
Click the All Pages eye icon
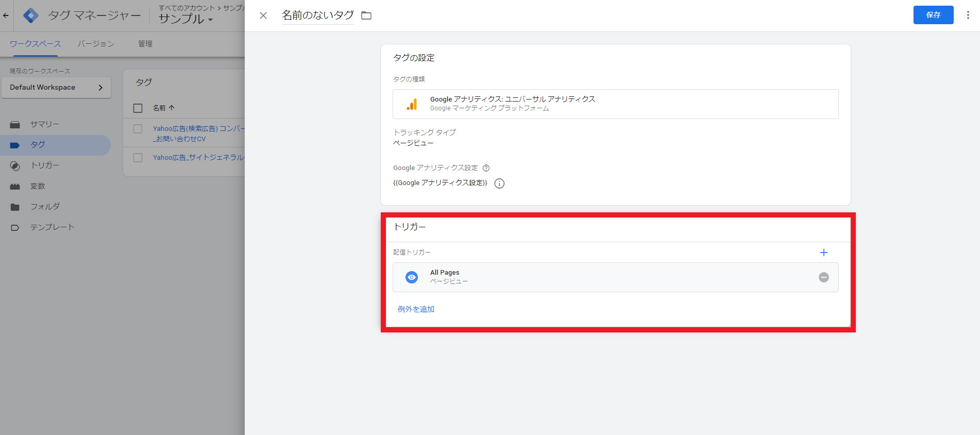point(412,277)
